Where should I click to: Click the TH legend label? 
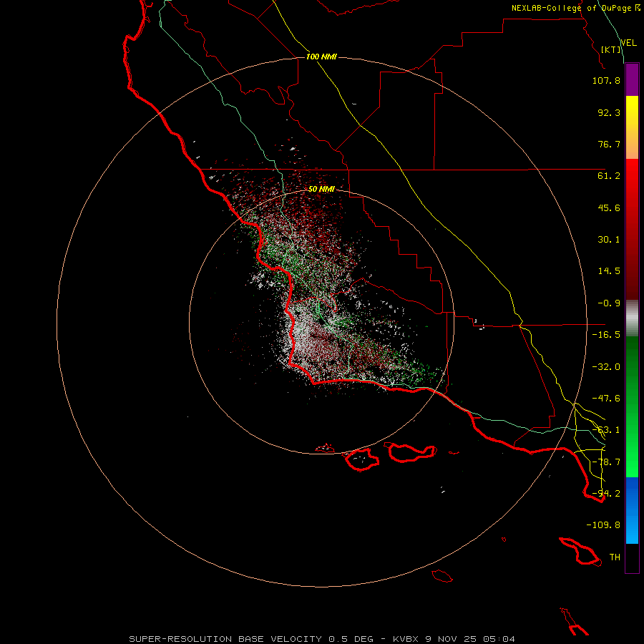point(615,557)
